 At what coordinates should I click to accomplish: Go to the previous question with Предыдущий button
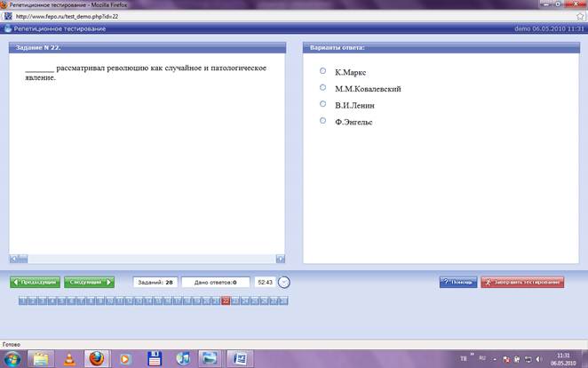point(35,282)
